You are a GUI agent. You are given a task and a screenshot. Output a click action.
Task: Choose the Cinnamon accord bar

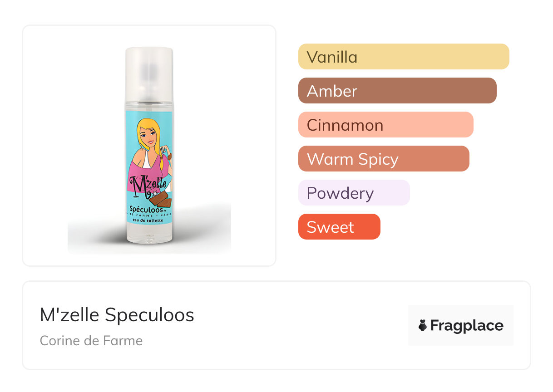(x=385, y=125)
